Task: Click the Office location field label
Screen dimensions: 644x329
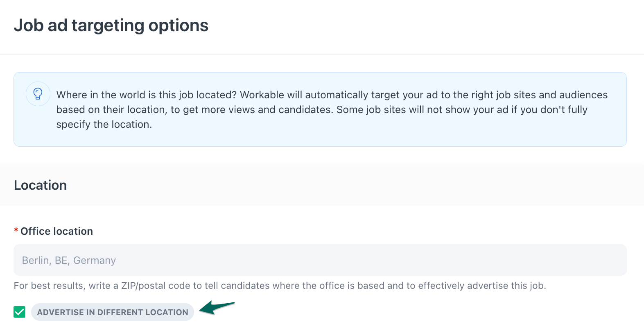Action: [56, 231]
